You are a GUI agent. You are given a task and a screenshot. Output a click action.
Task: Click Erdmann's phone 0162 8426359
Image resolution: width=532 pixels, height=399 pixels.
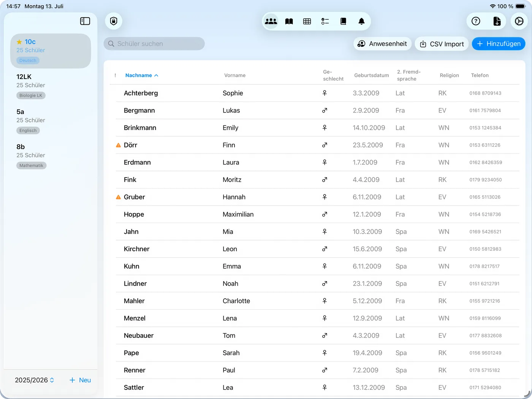486,162
